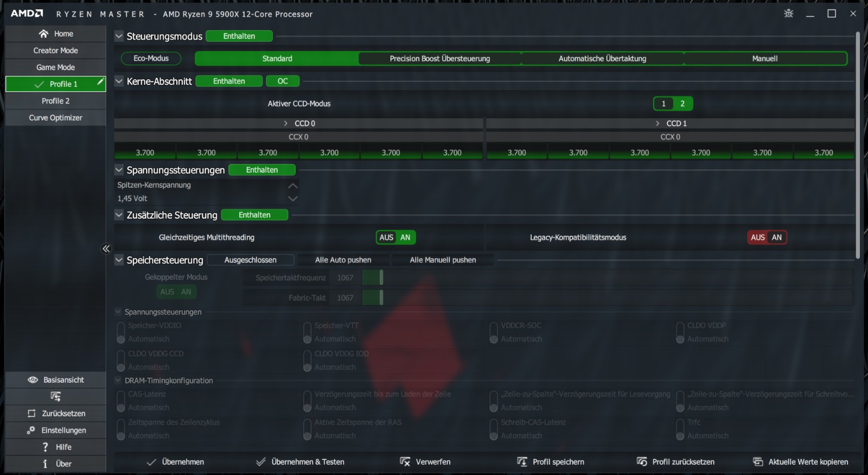Click the OC button in Kerne-Abschnitt
The image size is (868, 475).
(x=283, y=81)
